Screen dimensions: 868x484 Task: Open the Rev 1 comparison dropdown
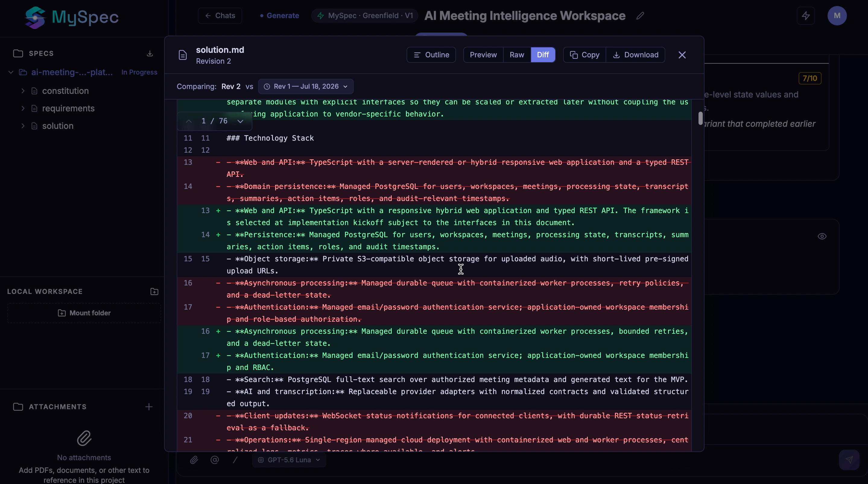(x=306, y=87)
